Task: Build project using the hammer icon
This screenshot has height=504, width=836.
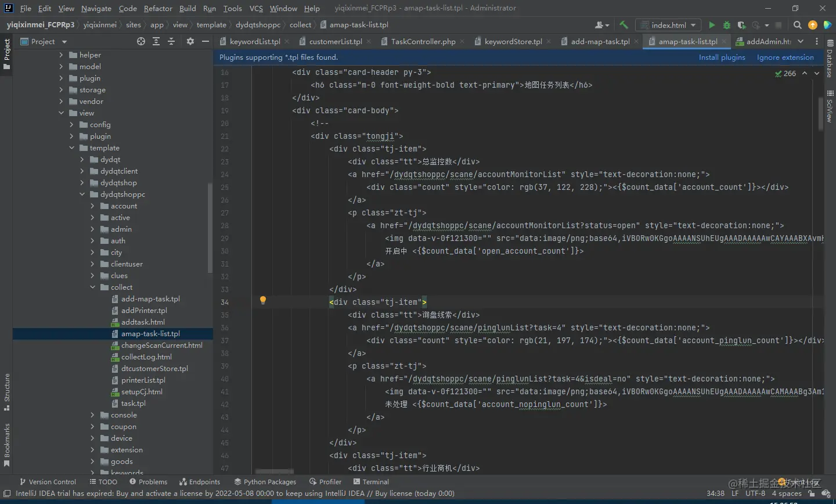Action: coord(624,25)
